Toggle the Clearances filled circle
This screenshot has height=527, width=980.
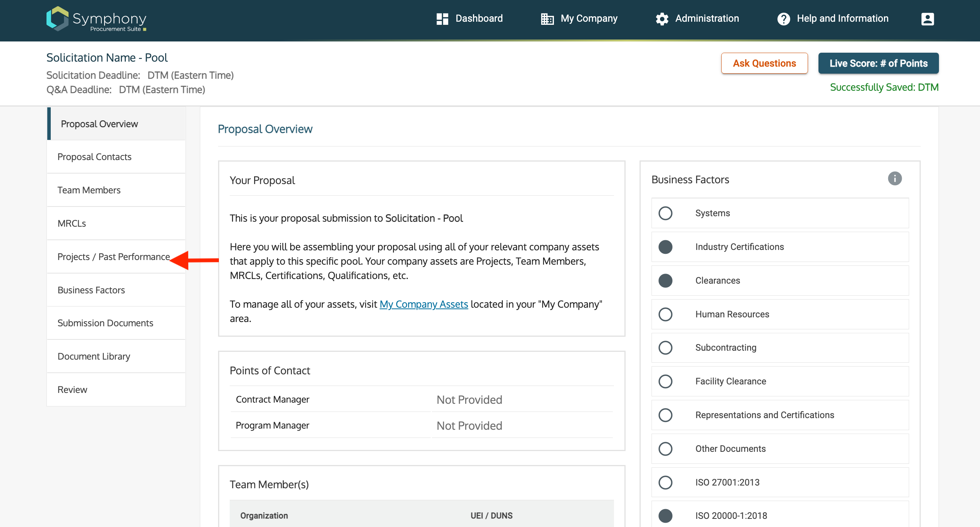665,281
